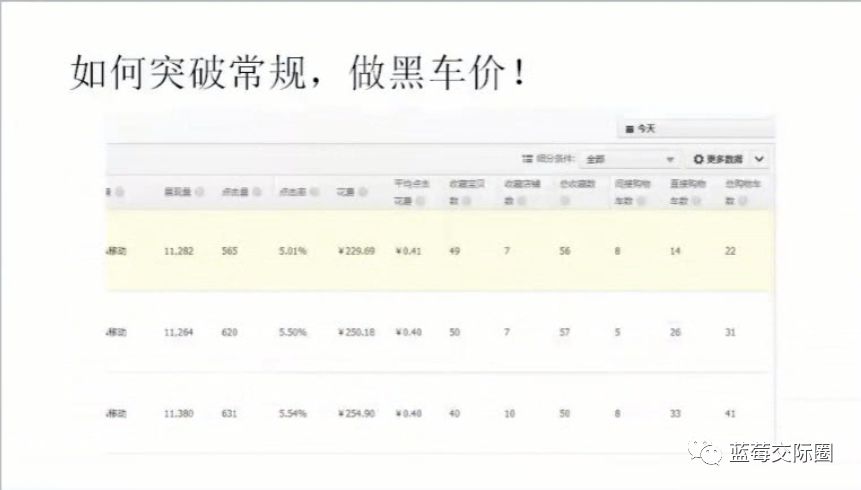The image size is (861, 490).
Task: Click cost value ¥229.69
Action: 356,251
